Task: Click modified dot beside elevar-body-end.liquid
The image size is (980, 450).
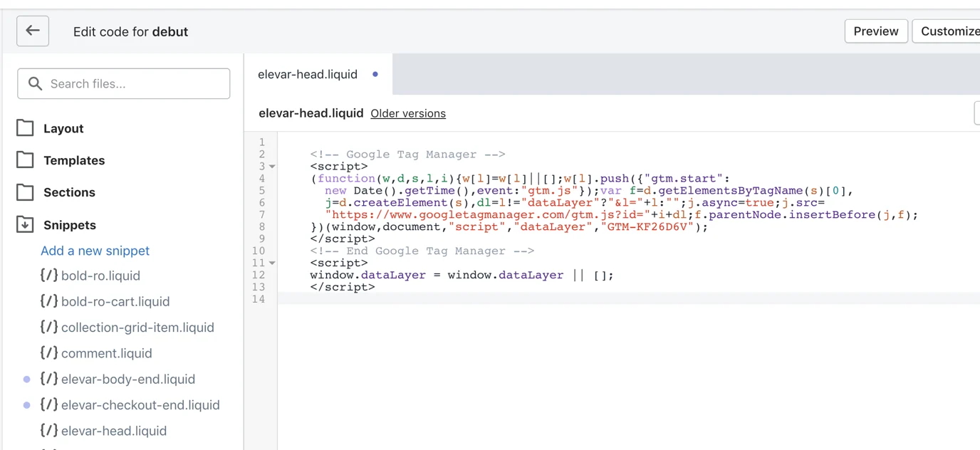Action: (x=27, y=380)
